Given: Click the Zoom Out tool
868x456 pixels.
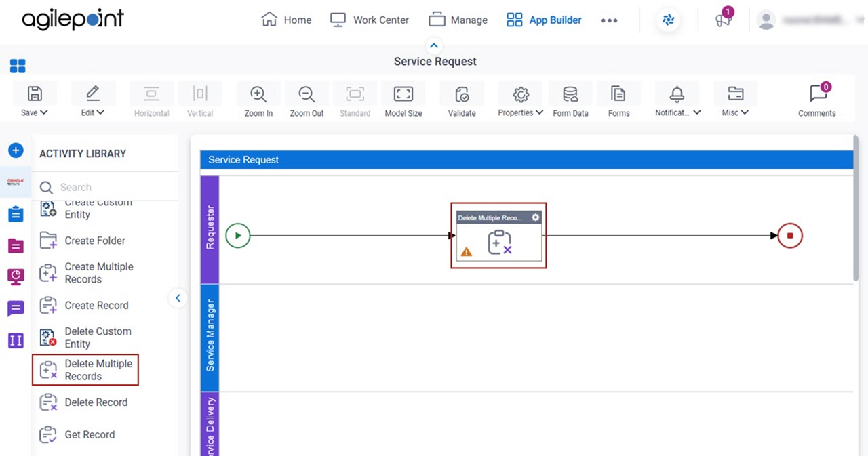Looking at the screenshot, I should pyautogui.click(x=307, y=100).
